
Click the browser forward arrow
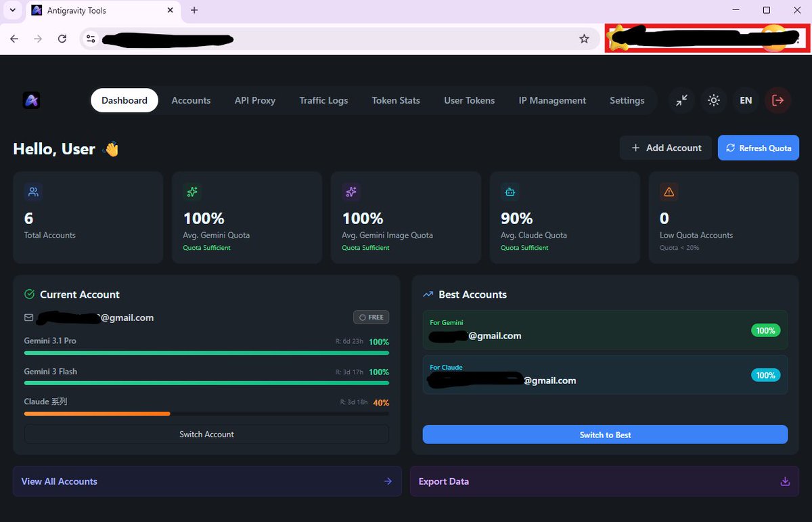[38, 39]
